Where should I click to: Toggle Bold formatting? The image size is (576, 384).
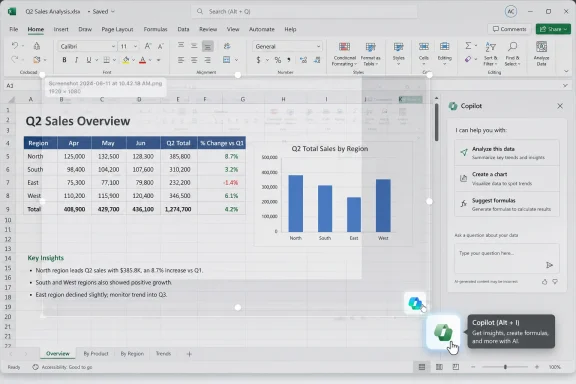(64, 60)
